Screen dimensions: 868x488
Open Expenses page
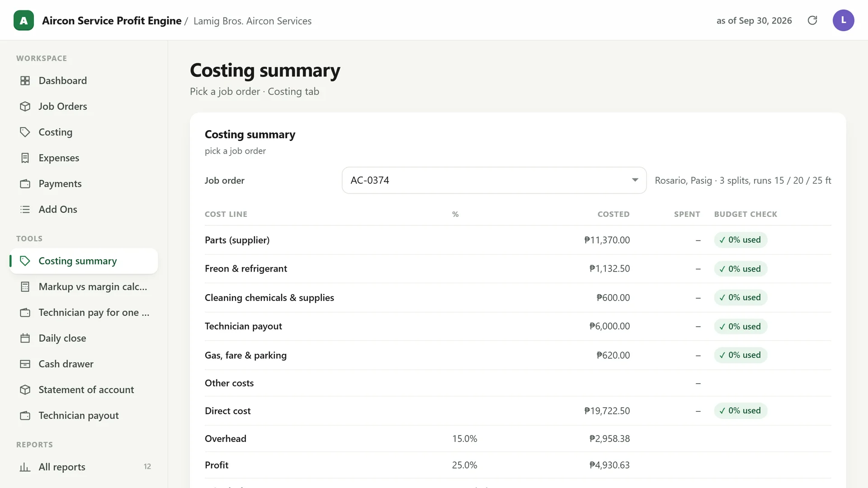point(84,158)
